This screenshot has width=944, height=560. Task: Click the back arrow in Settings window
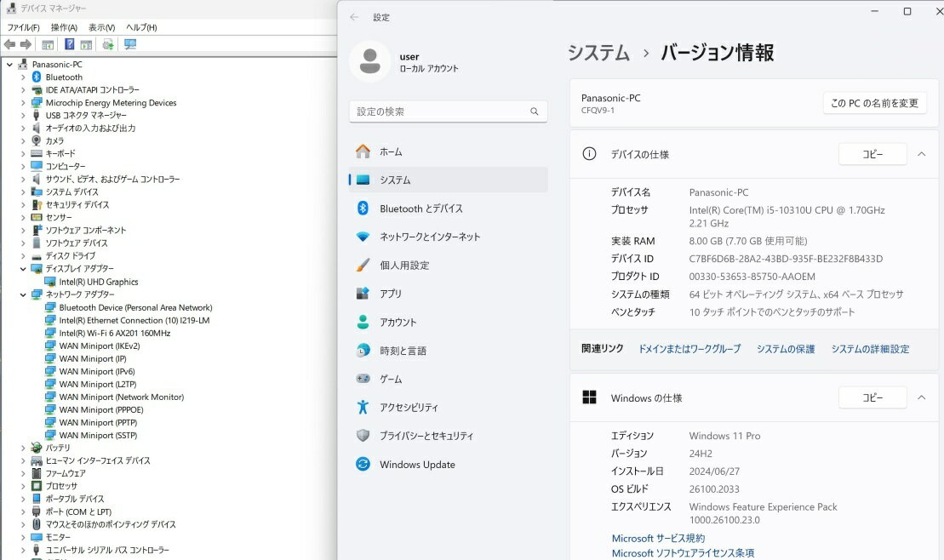(354, 17)
